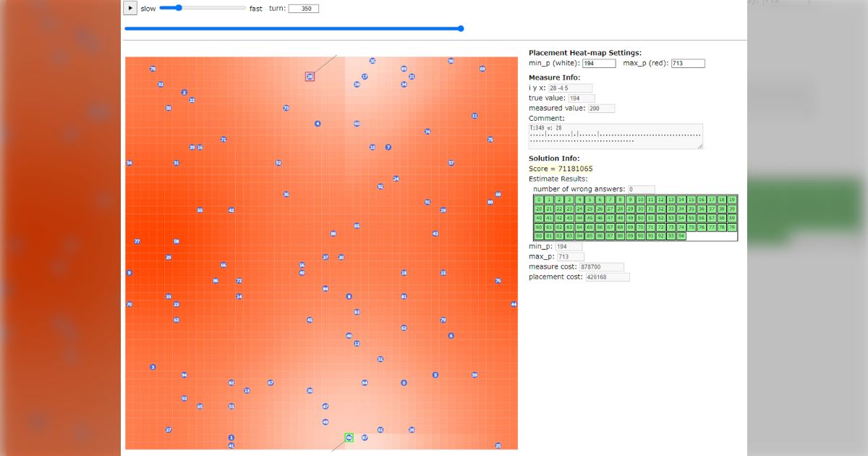Click node 73 on the heat map
The width and height of the screenshot is (868, 456).
pos(286,108)
